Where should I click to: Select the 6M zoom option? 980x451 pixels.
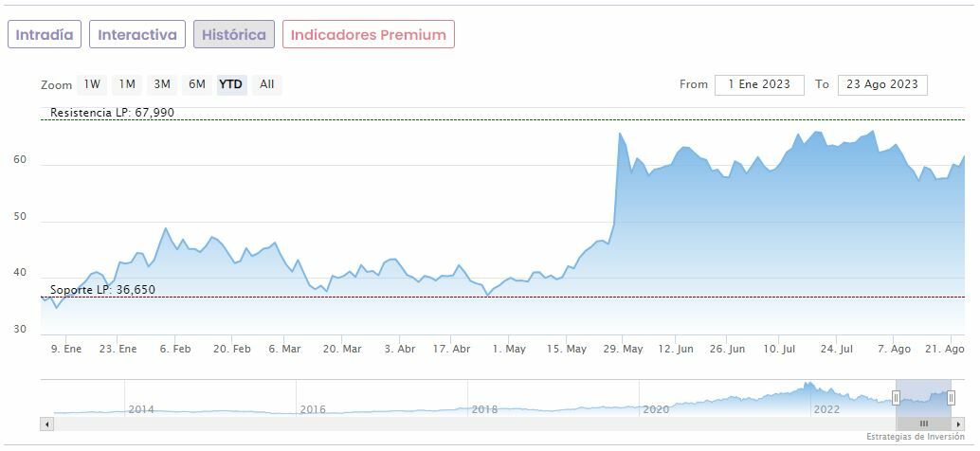(x=197, y=84)
